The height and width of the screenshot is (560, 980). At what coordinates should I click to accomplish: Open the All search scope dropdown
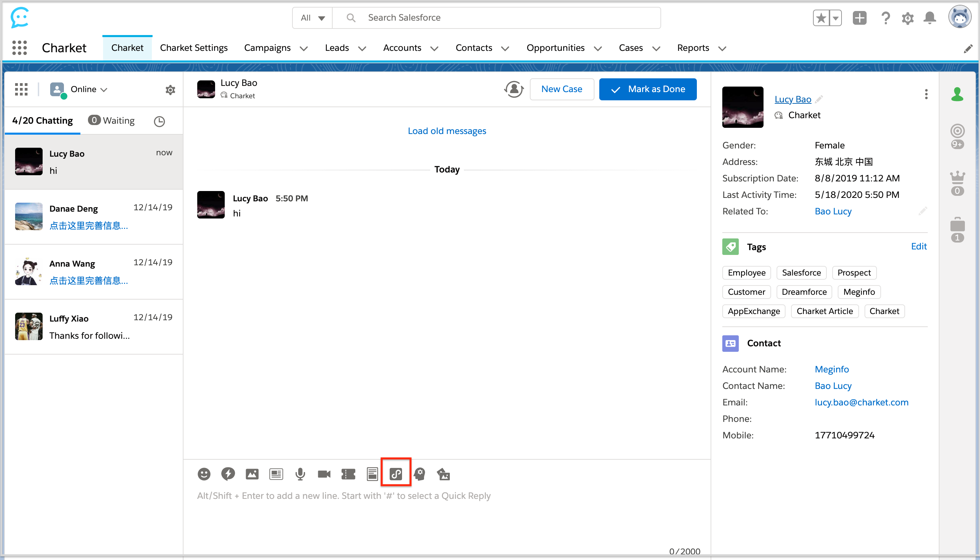[312, 18]
